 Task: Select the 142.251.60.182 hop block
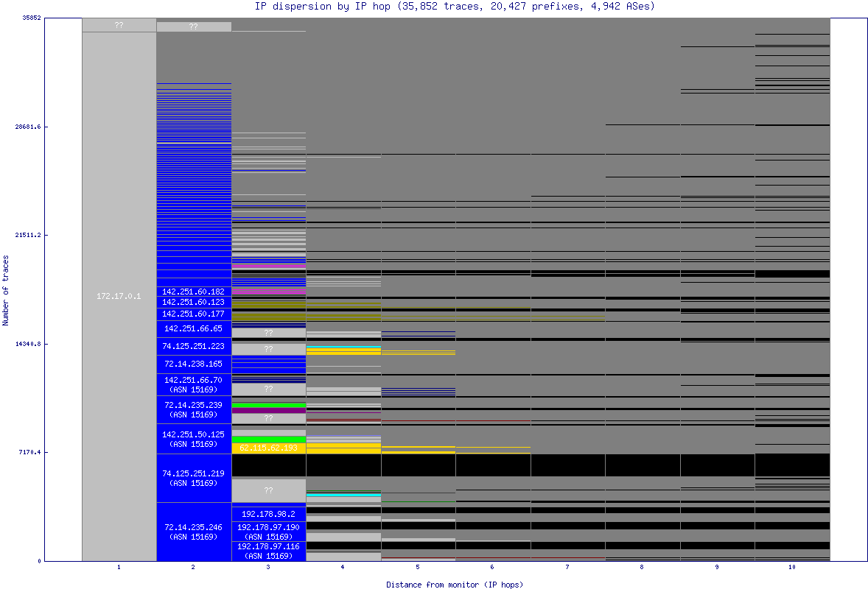click(194, 292)
